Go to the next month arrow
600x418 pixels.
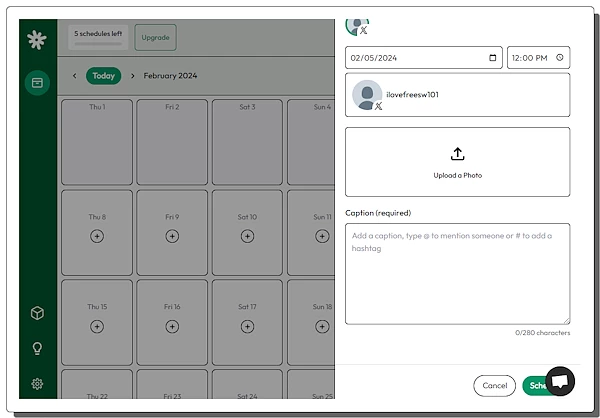tap(132, 76)
